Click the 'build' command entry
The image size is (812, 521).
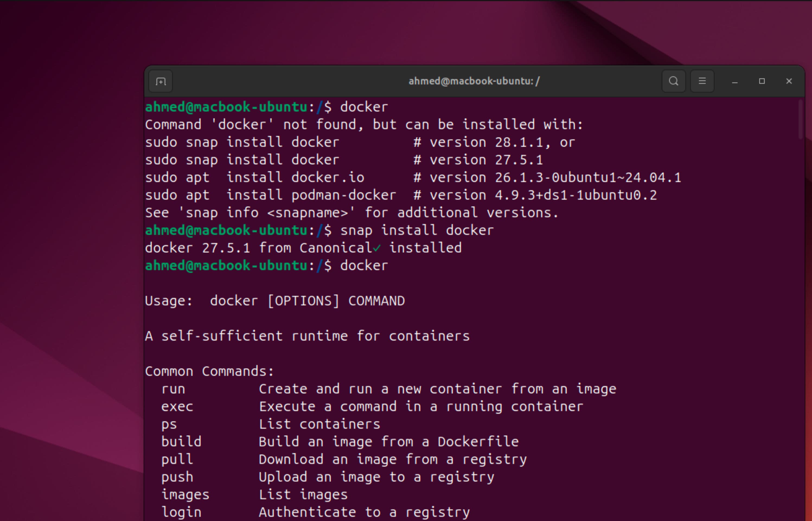[181, 442]
